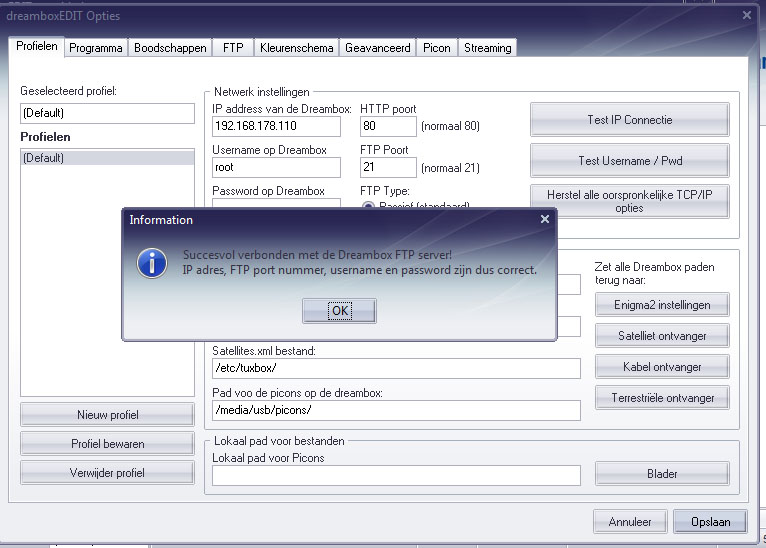Click Satelliet ontvanger button
This screenshot has width=766, height=548.
click(662, 336)
